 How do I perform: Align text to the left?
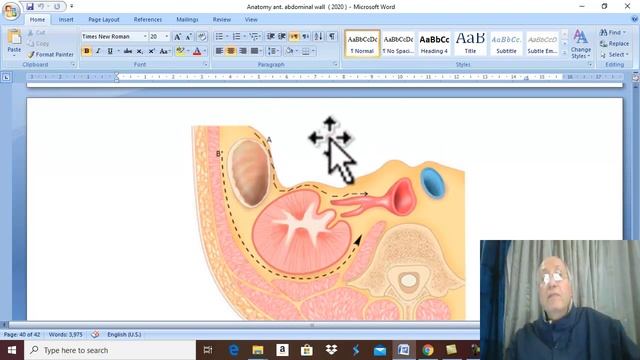point(219,51)
